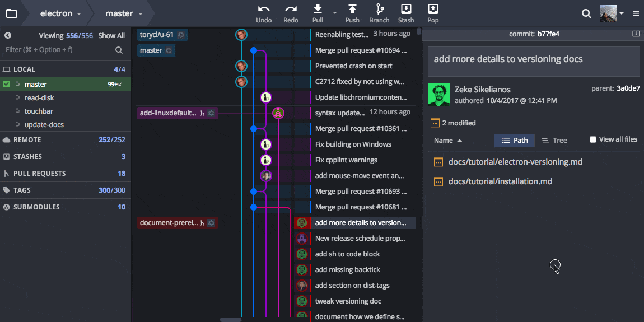Screen dimensions: 644x322
Task: Pop stash with the Pop icon
Action: click(433, 9)
